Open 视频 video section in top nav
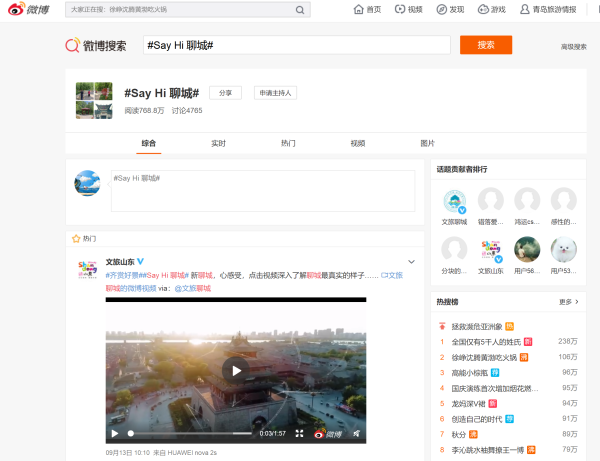This screenshot has height=461, width=600. pos(409,10)
